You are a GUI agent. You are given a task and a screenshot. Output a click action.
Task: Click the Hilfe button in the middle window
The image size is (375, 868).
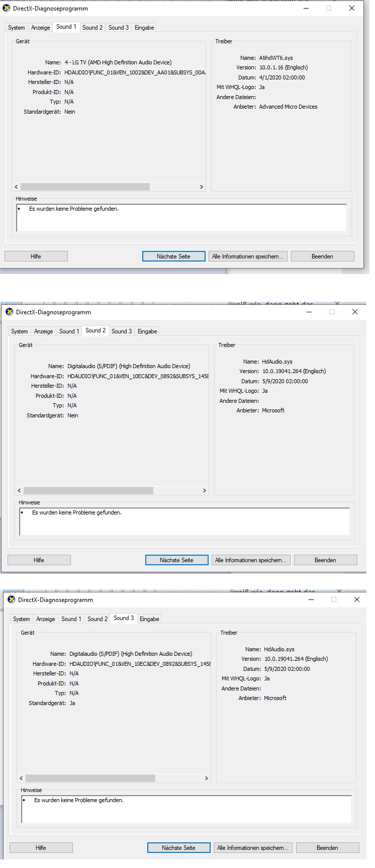[x=39, y=560]
